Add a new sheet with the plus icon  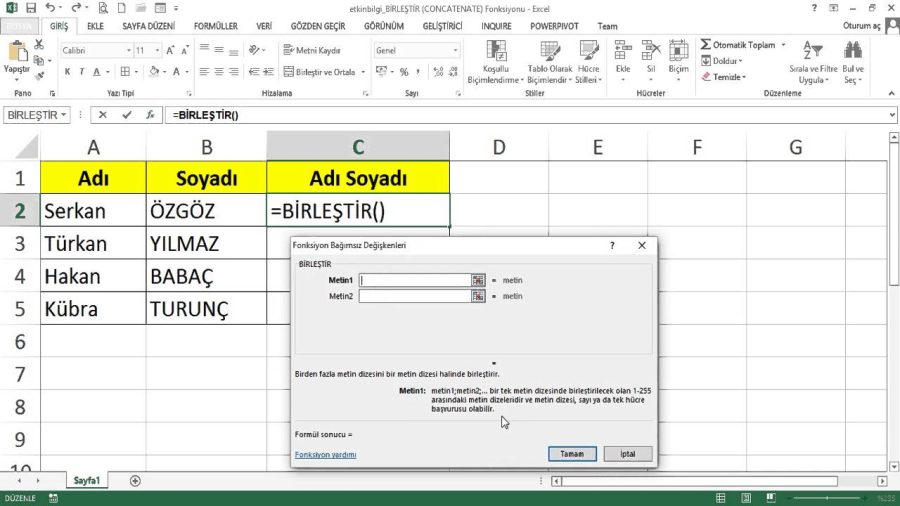[x=135, y=481]
